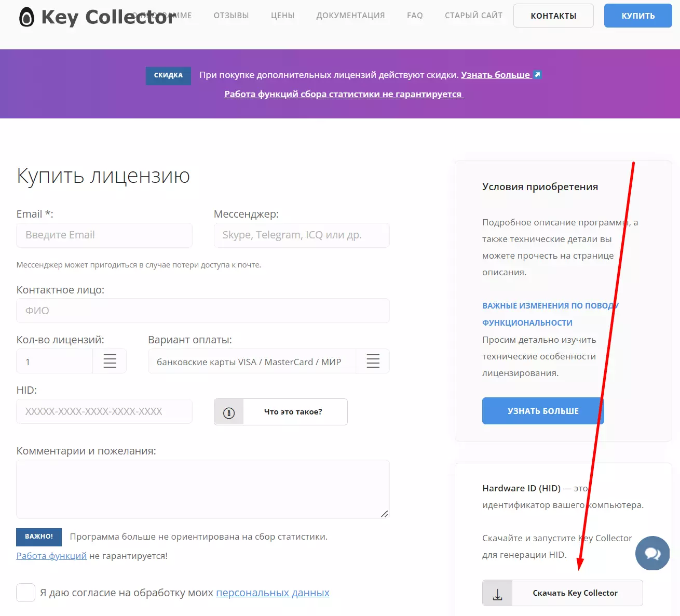The height and width of the screenshot is (616, 680).
Task: Click the 'Условия приобретения' heading
Action: tap(540, 187)
